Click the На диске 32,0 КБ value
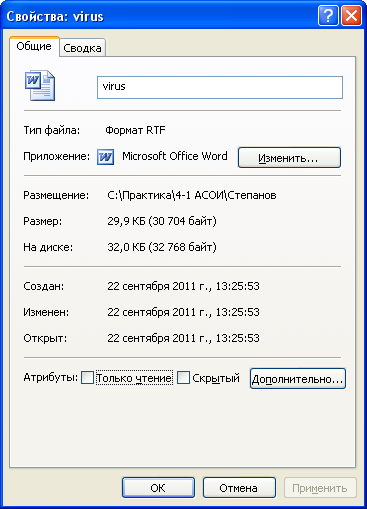367x509 pixels. (162, 247)
